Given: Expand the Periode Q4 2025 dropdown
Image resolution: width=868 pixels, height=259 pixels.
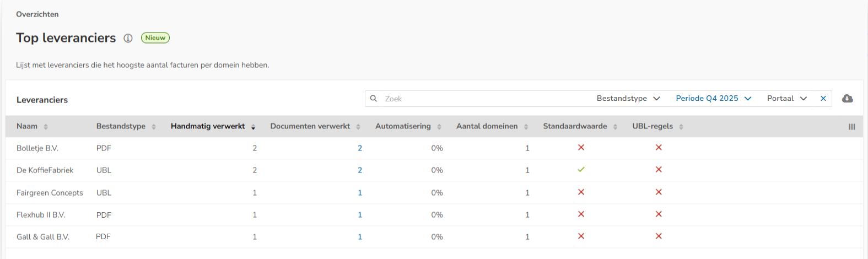Looking at the screenshot, I should 713,99.
